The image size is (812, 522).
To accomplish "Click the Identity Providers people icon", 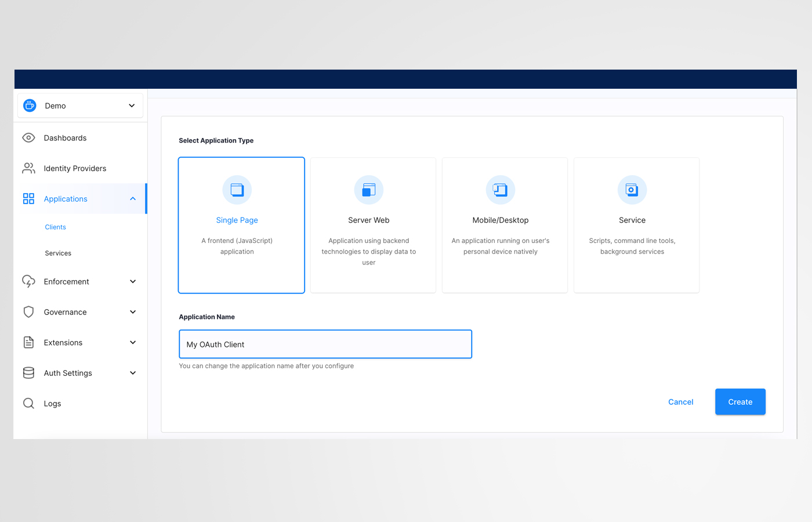I will tap(28, 168).
